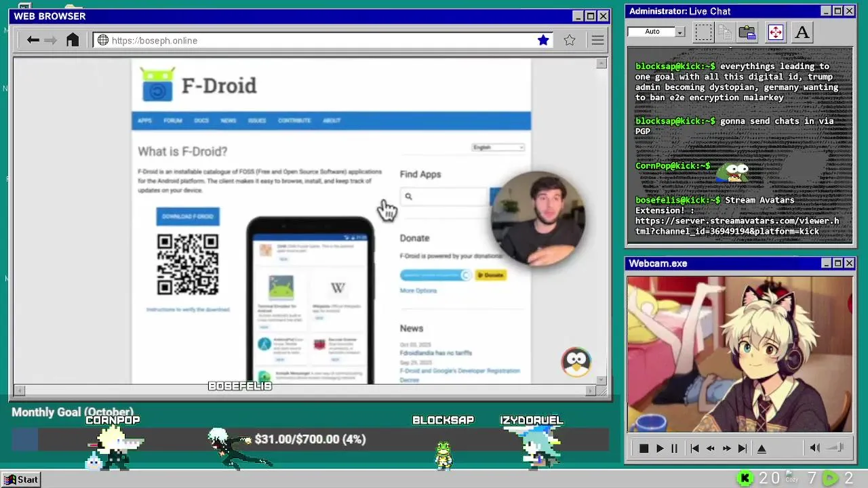868x488 pixels.
Task: Open the DOCS nav item
Action: (x=201, y=121)
